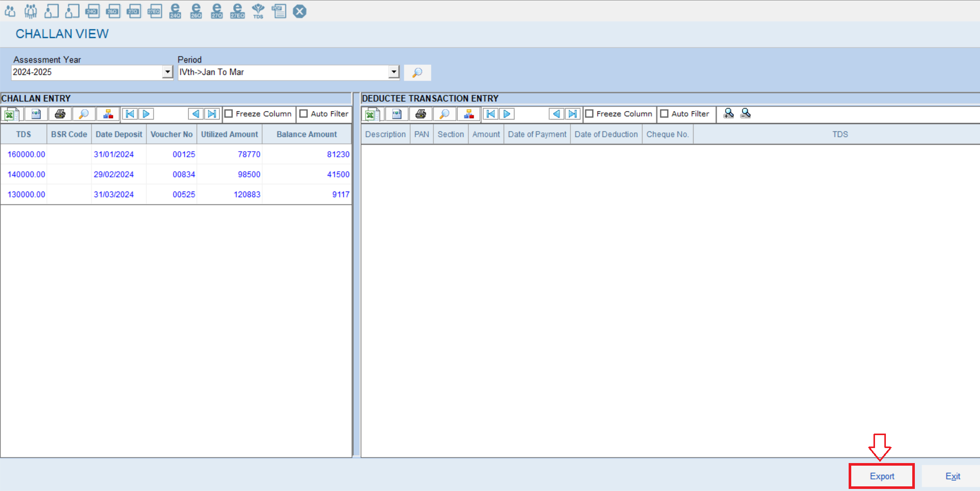Click the Balance Amount column header
980x491 pixels.
pyautogui.click(x=307, y=135)
